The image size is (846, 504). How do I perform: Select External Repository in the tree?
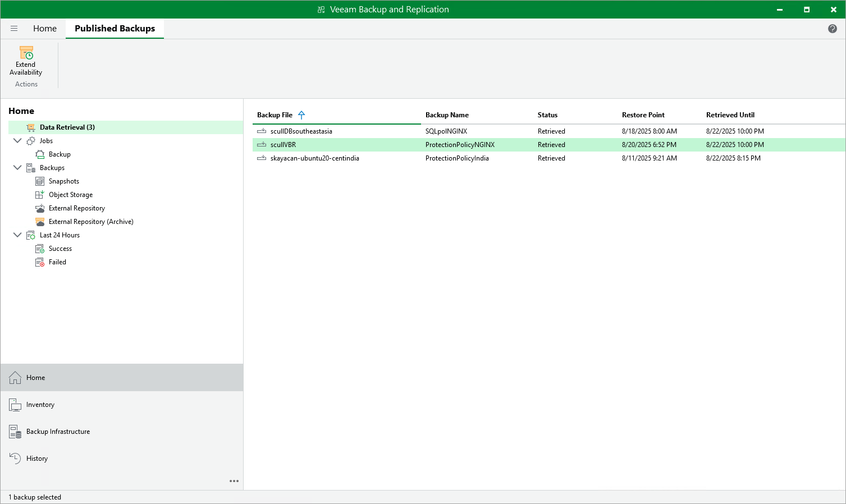click(77, 208)
